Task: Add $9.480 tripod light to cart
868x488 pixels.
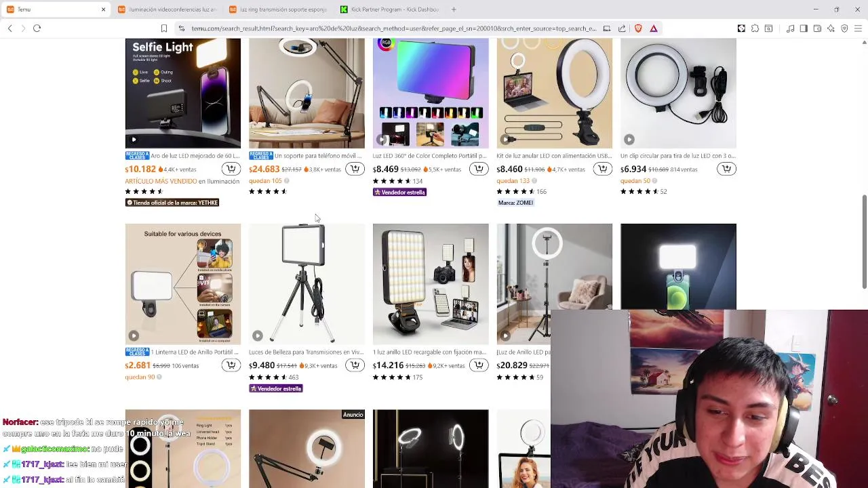Action: click(x=355, y=365)
